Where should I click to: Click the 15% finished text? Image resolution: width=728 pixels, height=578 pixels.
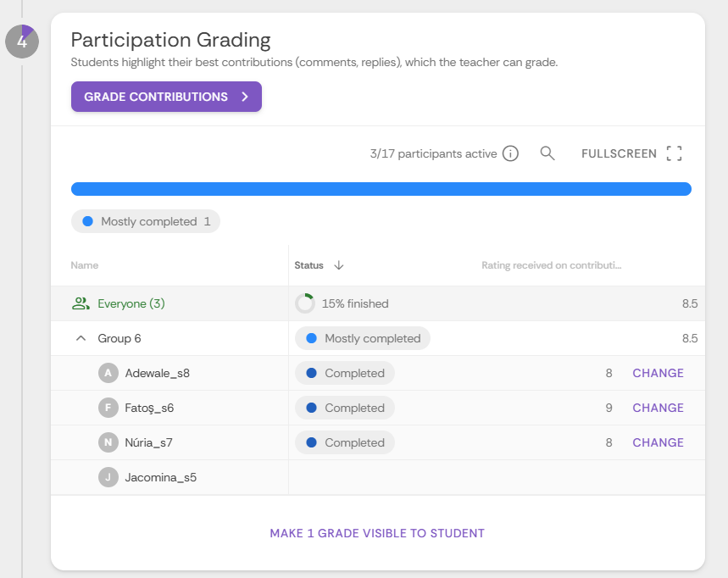[355, 303]
